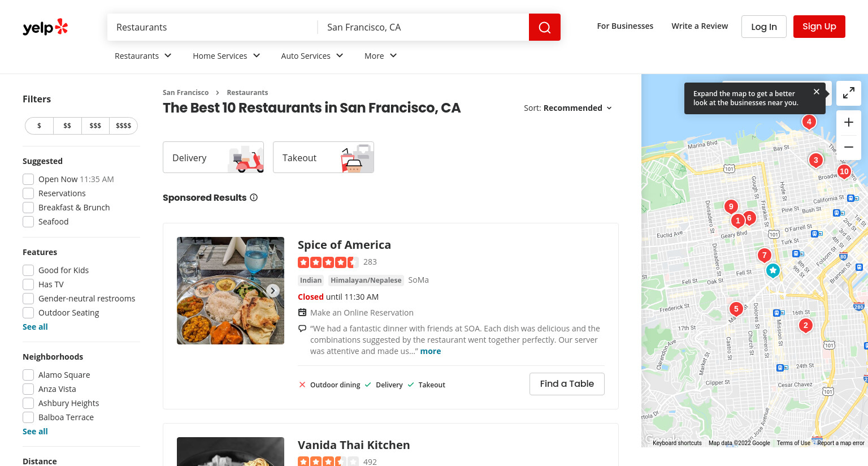Tick Ashbury Heights neighborhood
The height and width of the screenshot is (466, 868).
tap(28, 403)
